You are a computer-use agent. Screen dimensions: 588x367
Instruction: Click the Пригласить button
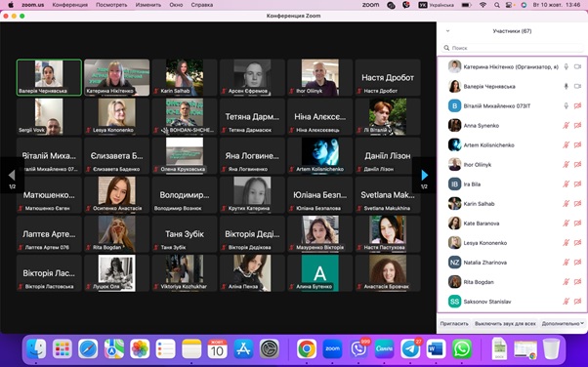tap(454, 323)
